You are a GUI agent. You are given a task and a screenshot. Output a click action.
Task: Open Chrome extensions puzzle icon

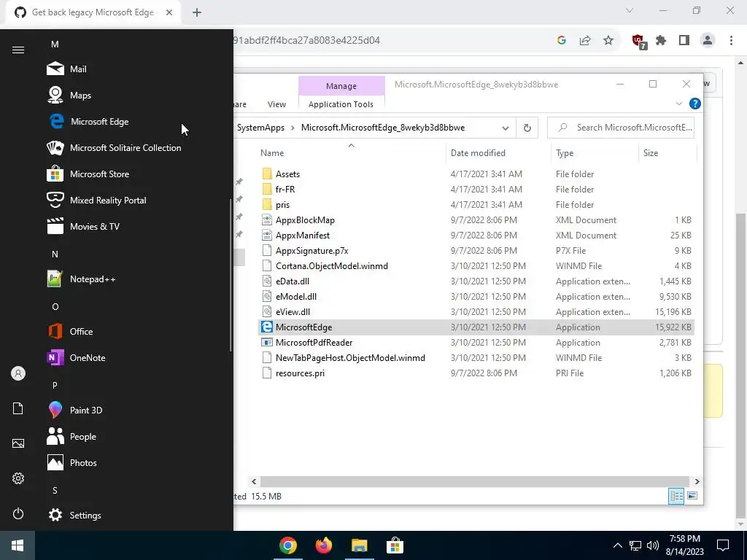click(661, 41)
